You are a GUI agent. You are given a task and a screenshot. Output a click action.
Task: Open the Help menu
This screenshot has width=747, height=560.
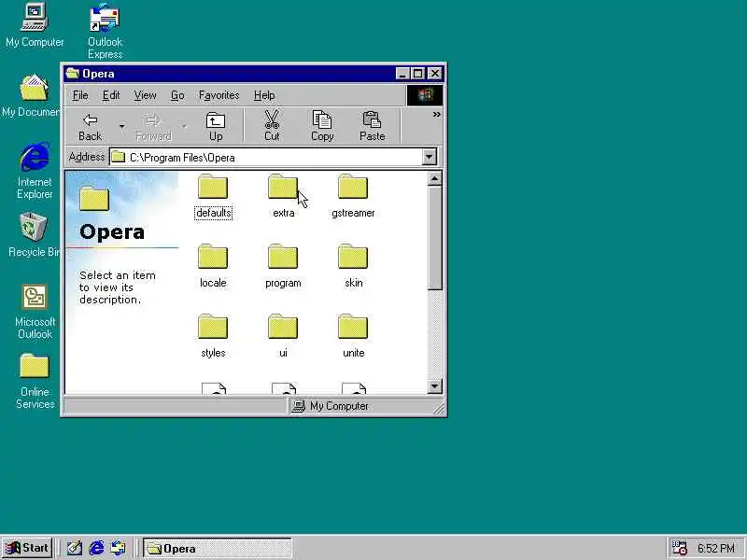(x=264, y=95)
